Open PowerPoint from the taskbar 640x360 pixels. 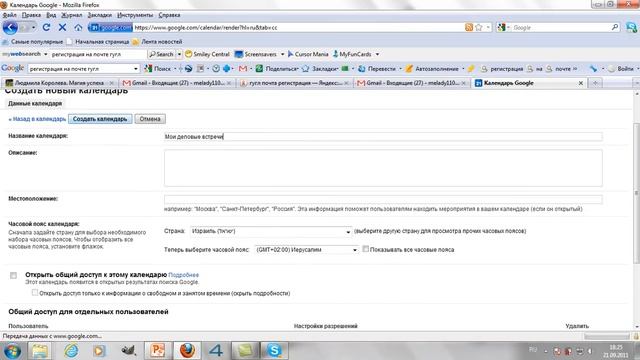[158, 351]
